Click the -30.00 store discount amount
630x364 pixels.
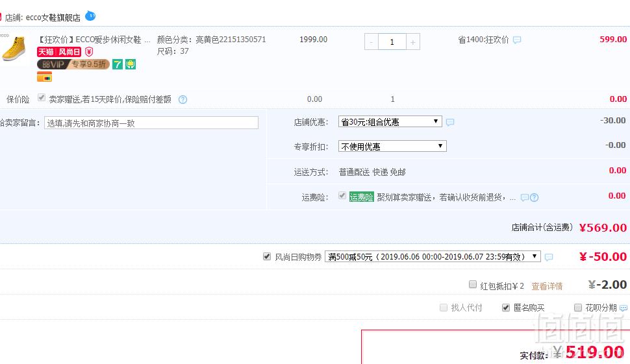[x=612, y=121]
